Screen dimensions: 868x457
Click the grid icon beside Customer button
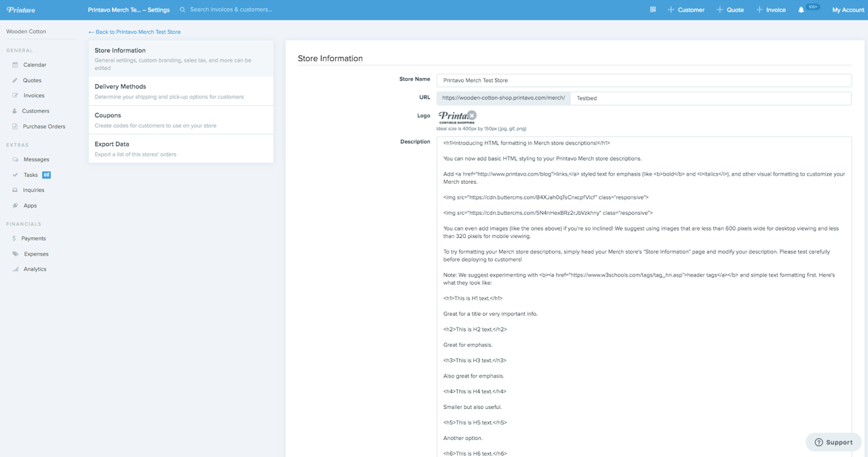click(652, 9)
